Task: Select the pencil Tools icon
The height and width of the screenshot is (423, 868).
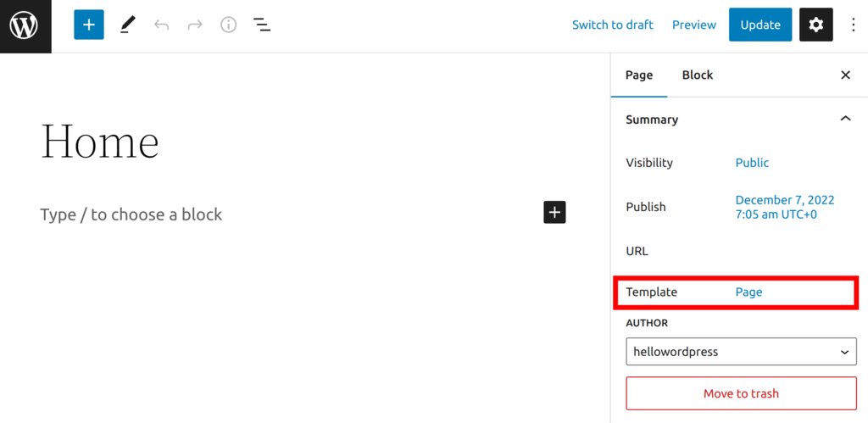Action: click(x=127, y=25)
